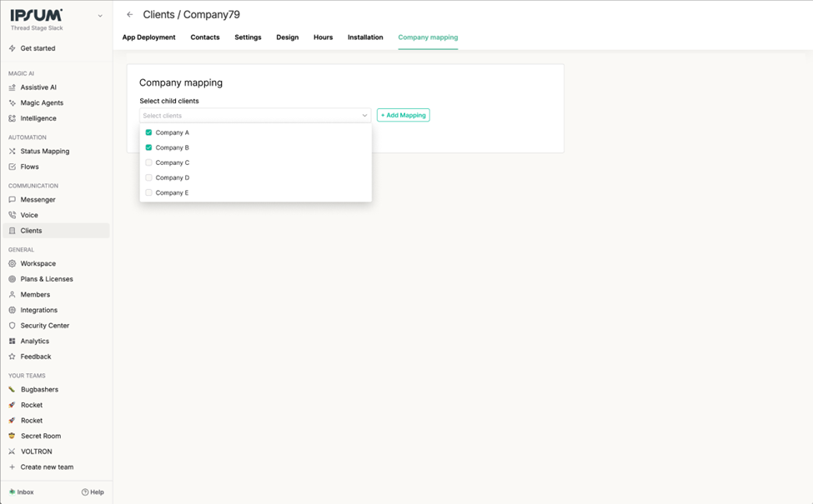Click the Inbox icon at sidebar bottom
The image size is (813, 504).
12,492
